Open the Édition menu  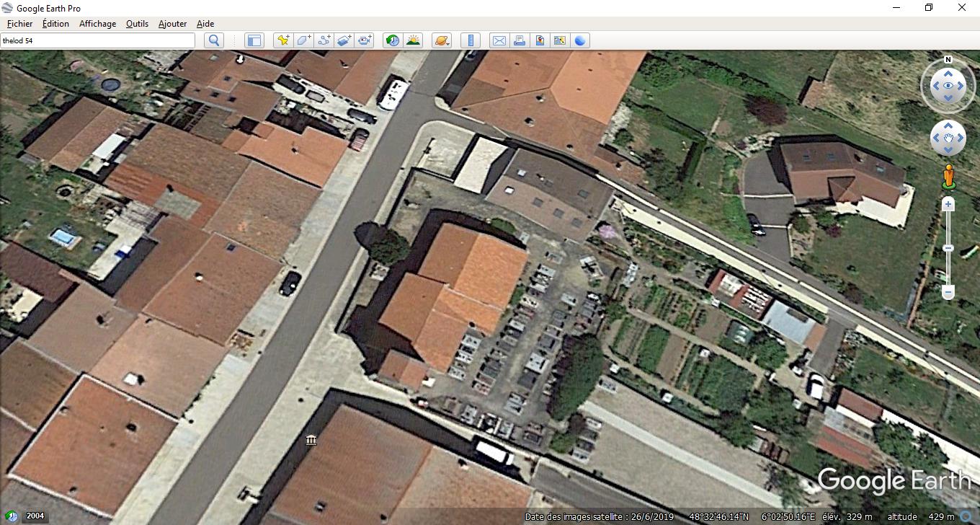(x=55, y=24)
